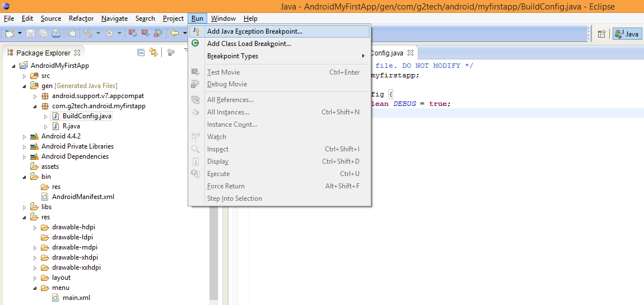Click the Save All toolbar icon
The width and height of the screenshot is (644, 305).
pos(43,33)
